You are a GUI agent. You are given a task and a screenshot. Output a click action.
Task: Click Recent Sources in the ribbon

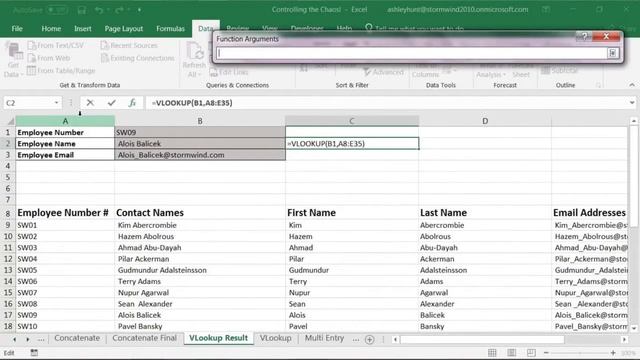pos(129,45)
